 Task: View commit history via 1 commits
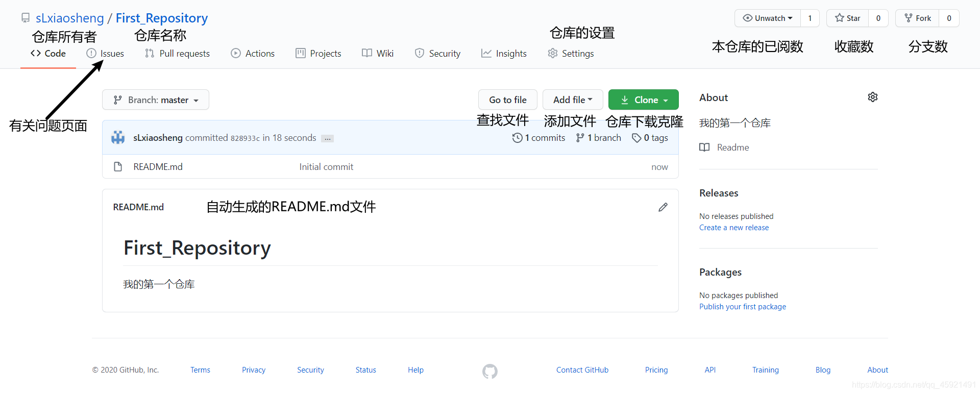[x=539, y=138]
